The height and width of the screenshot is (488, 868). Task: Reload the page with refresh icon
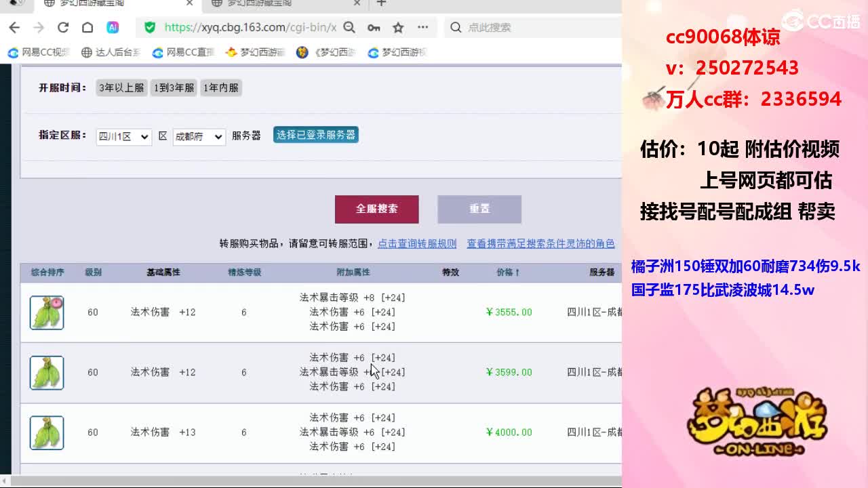63,28
